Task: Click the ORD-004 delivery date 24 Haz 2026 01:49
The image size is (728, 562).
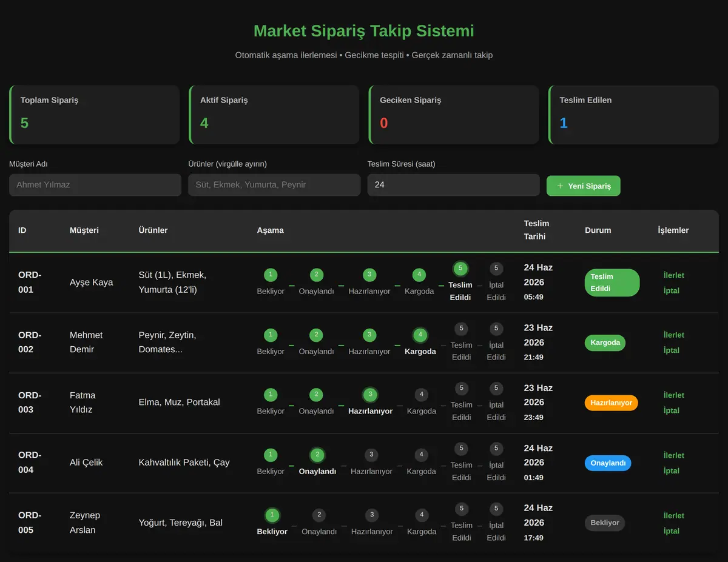Action: coord(538,463)
